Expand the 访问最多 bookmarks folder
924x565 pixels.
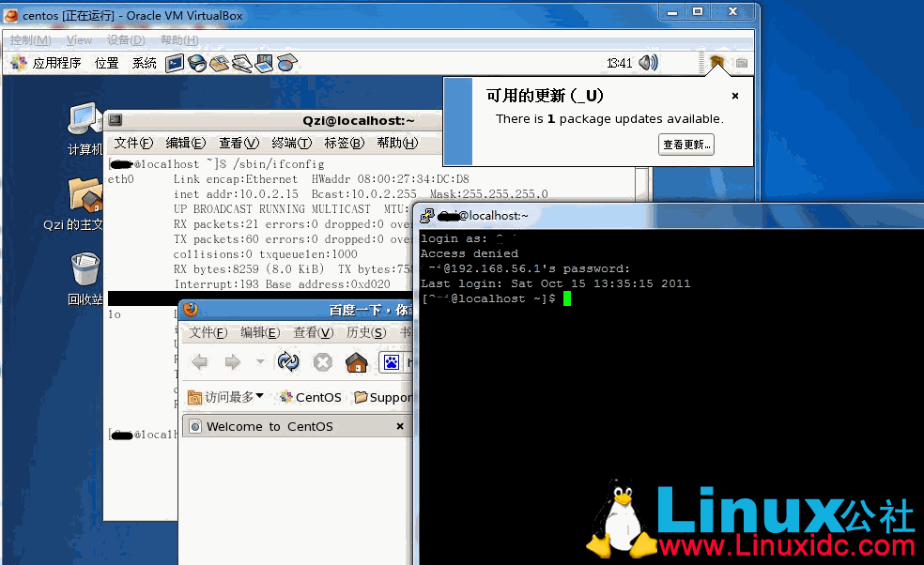(x=225, y=397)
